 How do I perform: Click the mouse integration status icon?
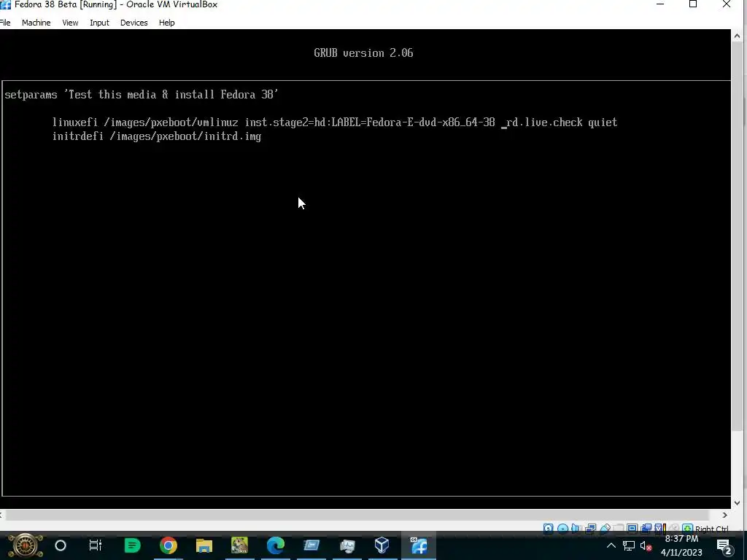point(674,529)
